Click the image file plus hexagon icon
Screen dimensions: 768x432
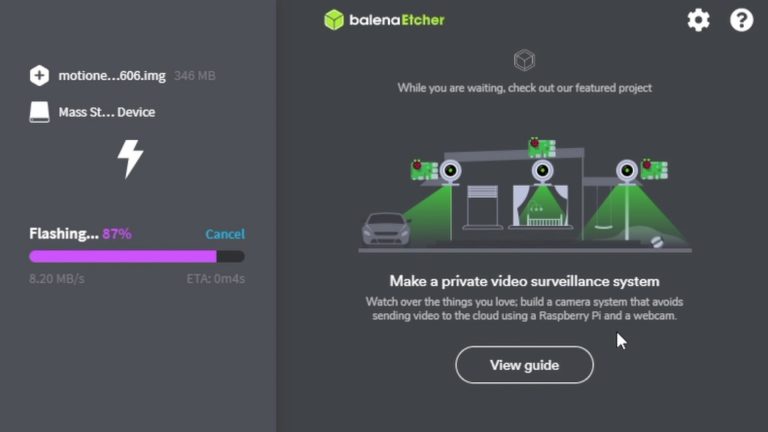coord(39,75)
